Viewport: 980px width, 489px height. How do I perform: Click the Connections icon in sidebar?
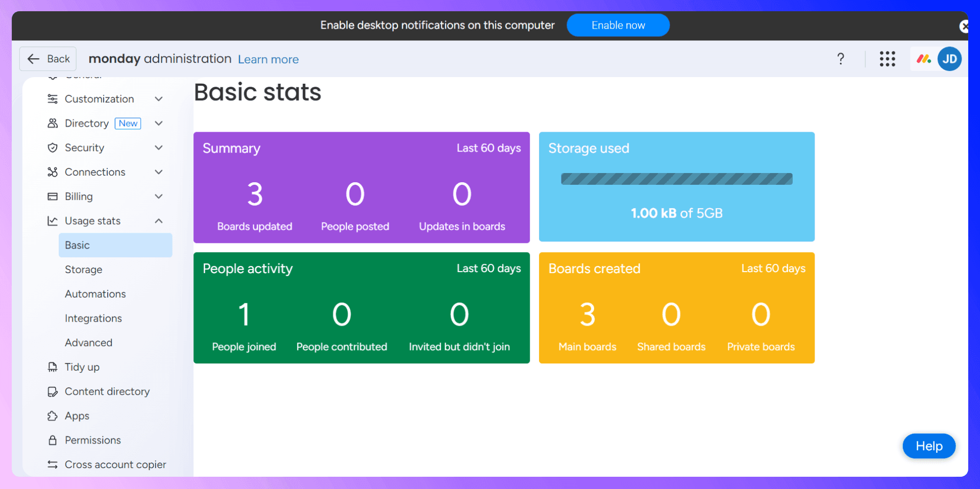tap(53, 172)
